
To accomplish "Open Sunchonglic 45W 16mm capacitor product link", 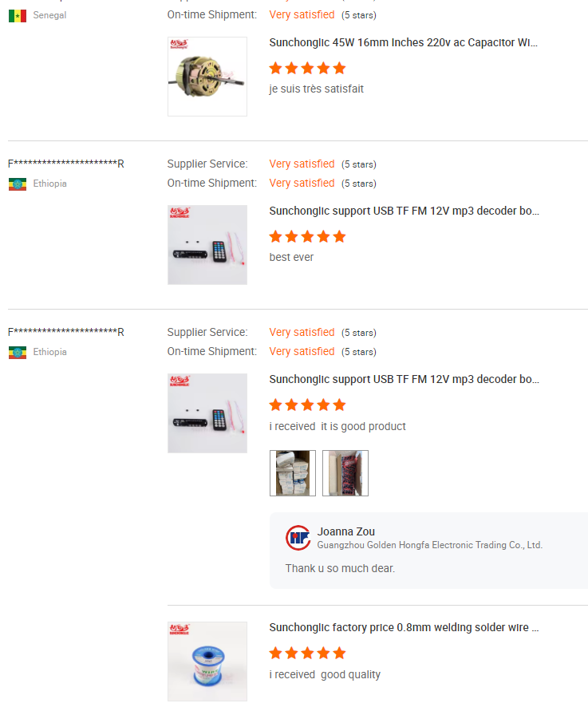I will point(403,43).
